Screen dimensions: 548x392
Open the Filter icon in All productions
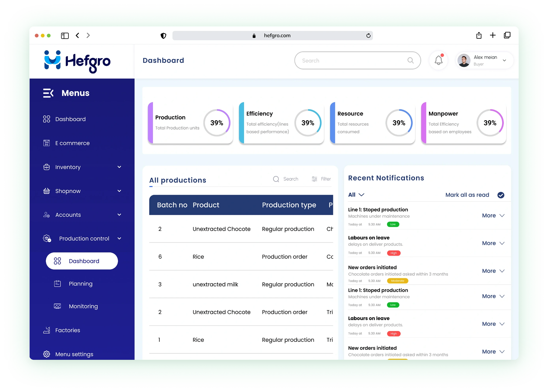click(314, 179)
